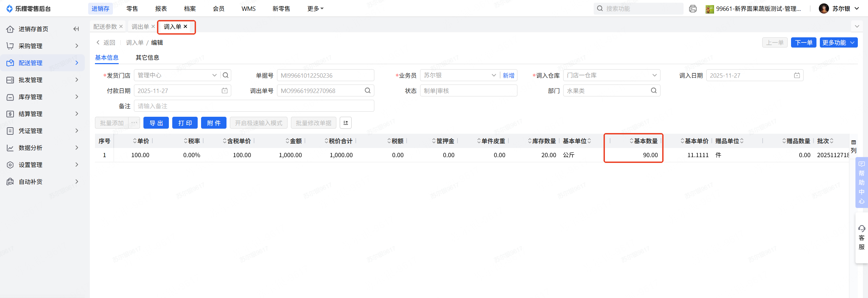The image size is (868, 298).
Task: Expand the 调入仓库 dropdown
Action: [x=654, y=75]
